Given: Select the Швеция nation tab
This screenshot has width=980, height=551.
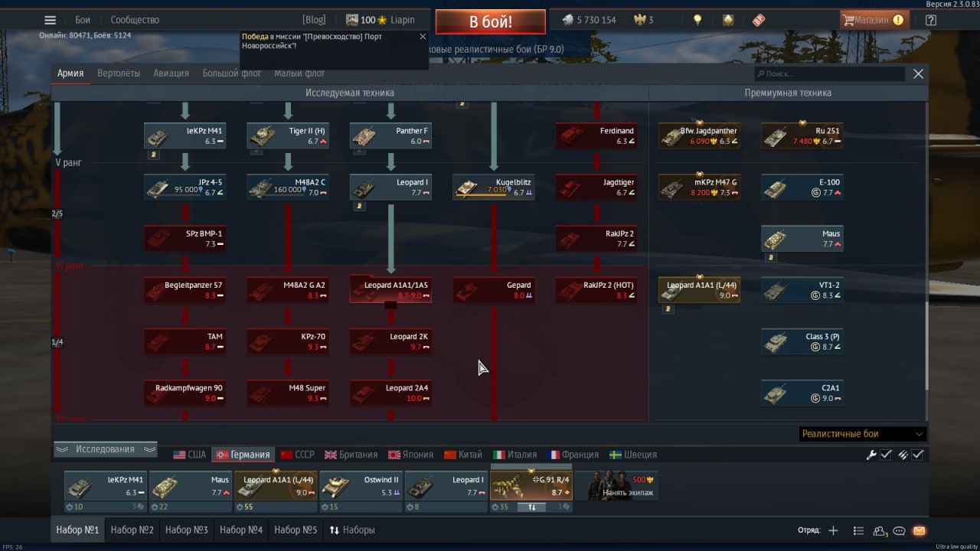Looking at the screenshot, I should 632,455.
